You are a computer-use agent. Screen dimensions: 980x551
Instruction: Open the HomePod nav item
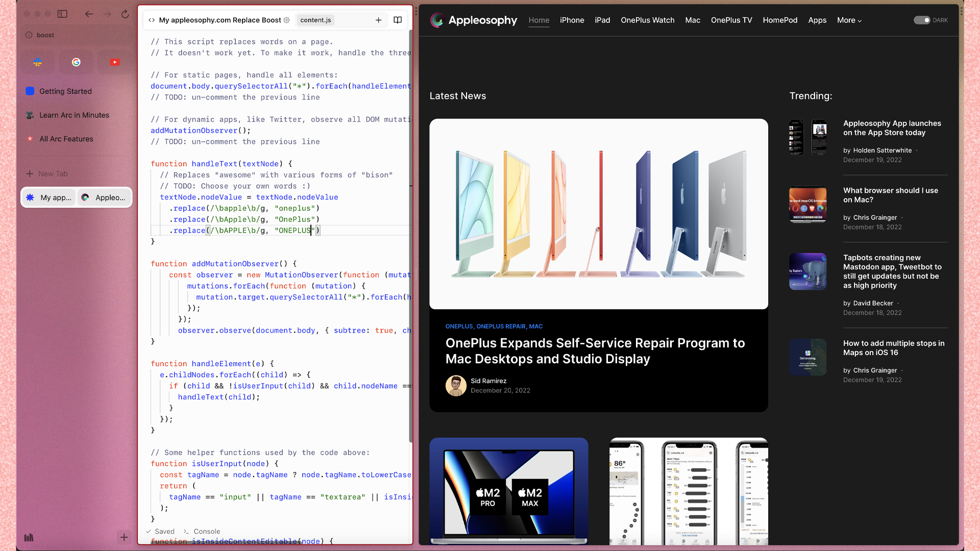click(780, 20)
